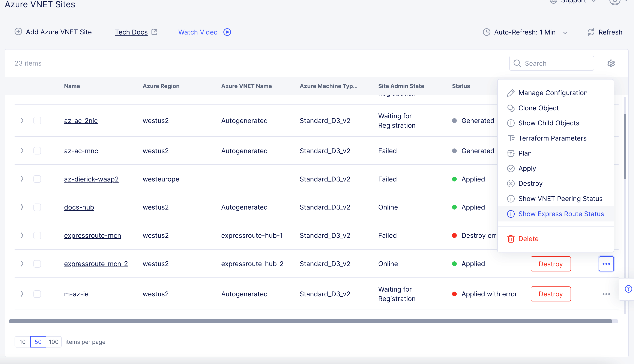
Task: Click the help question mark icon
Action: pos(628,289)
